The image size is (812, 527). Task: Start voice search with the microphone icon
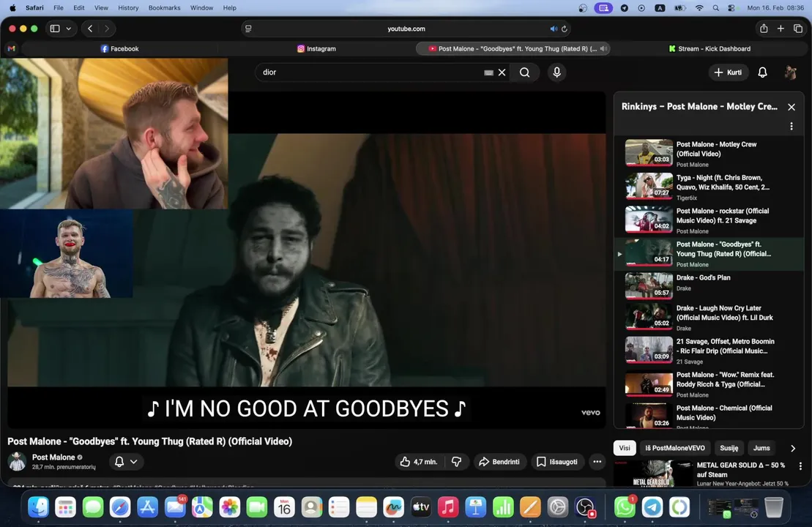pos(556,72)
